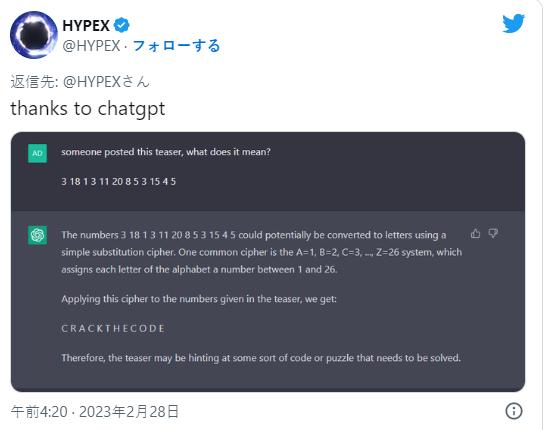Screen dimensions: 545x430
Task: Click the HYPEX display name
Action: point(86,25)
